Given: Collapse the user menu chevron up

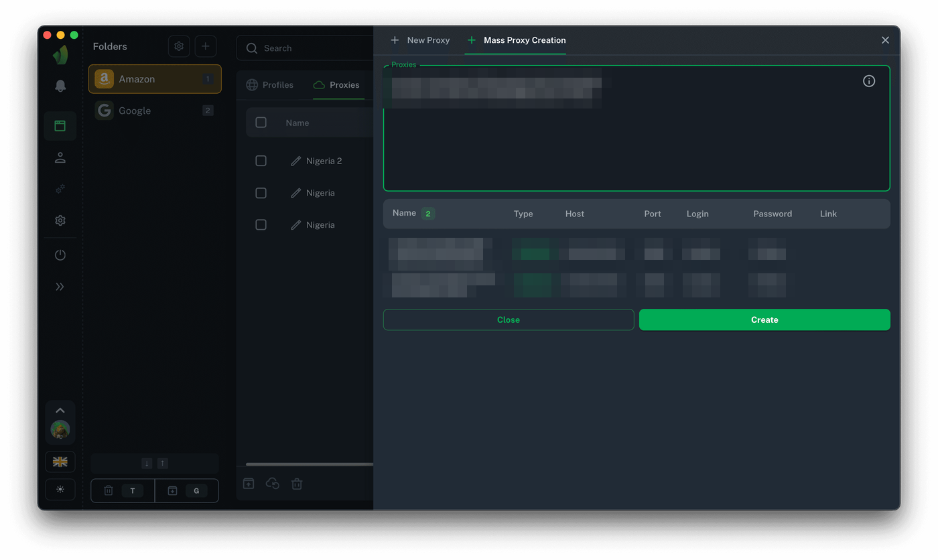Looking at the screenshot, I should pos(60,411).
